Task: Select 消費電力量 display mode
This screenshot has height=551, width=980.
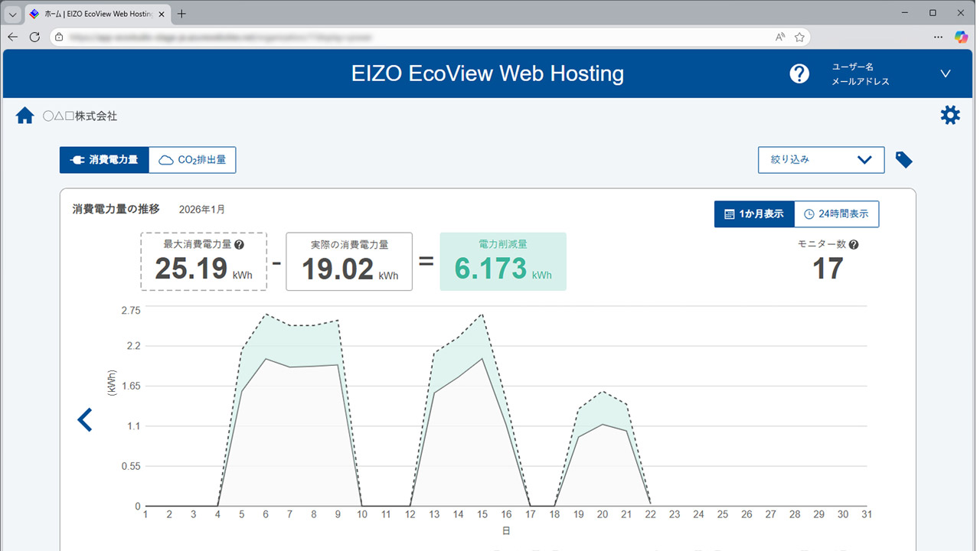Action: click(x=105, y=159)
